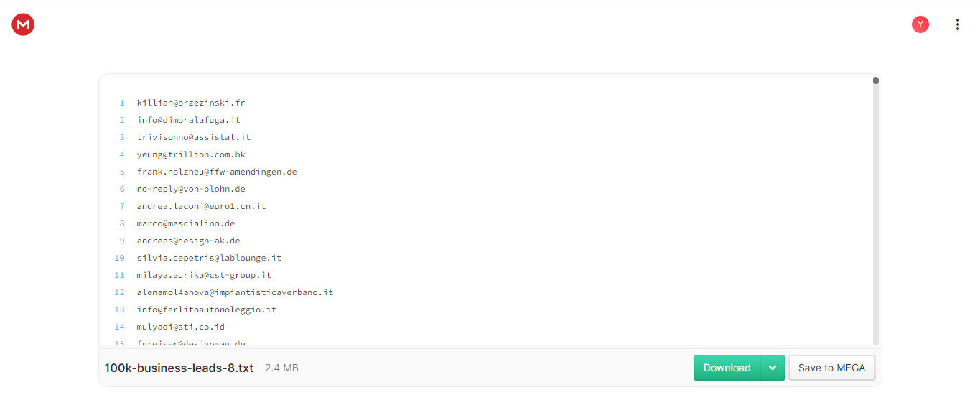This screenshot has width=980, height=395.
Task: Open the Y user avatar menu
Action: tap(920, 24)
